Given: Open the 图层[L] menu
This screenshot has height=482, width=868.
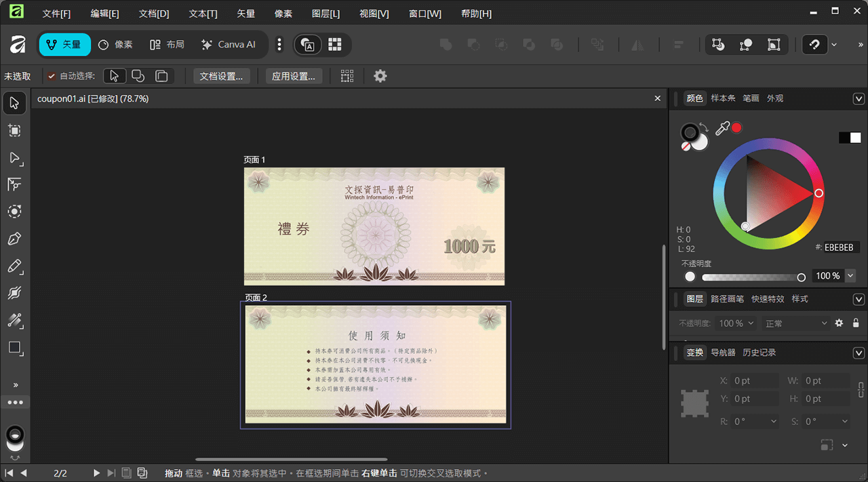Looking at the screenshot, I should point(325,14).
